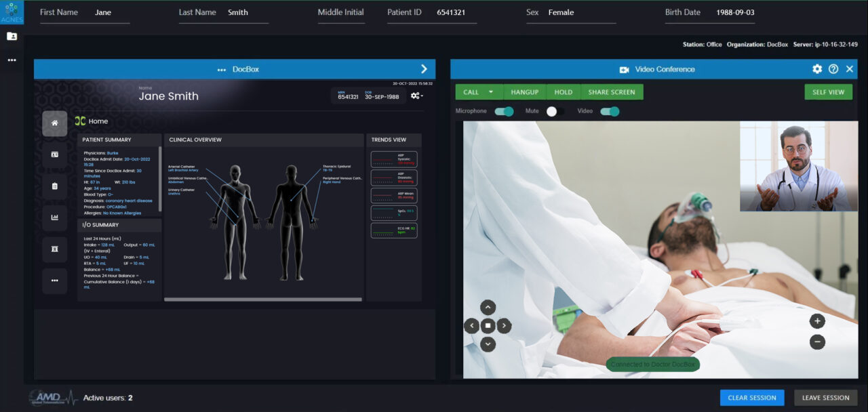This screenshot has height=412, width=868.
Task: Click the HANGUP button
Action: (x=524, y=91)
